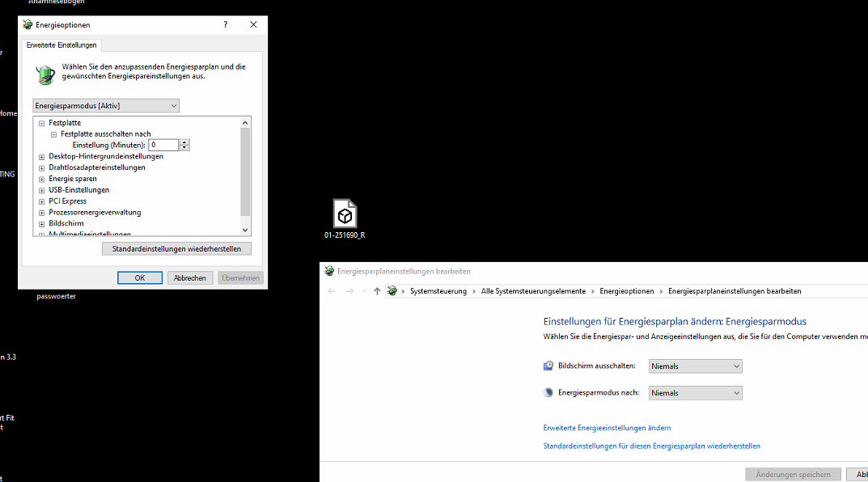868x482 pixels.
Task: Open the Energiesparmodus [Aktiv] plan dropdown
Action: point(106,106)
